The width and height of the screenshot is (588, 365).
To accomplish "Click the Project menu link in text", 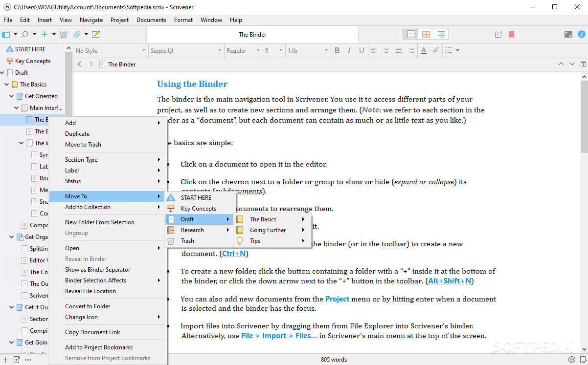I will click(338, 299).
